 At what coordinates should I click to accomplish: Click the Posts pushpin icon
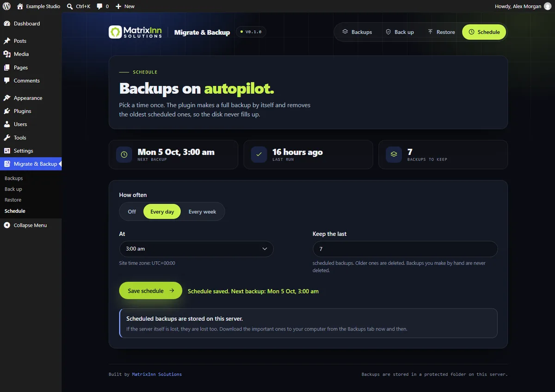pyautogui.click(x=7, y=41)
